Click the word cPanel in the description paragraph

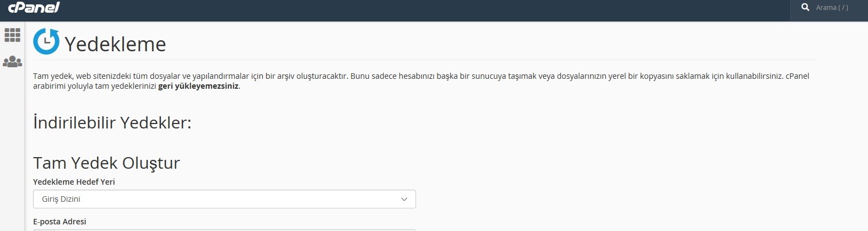(797, 76)
